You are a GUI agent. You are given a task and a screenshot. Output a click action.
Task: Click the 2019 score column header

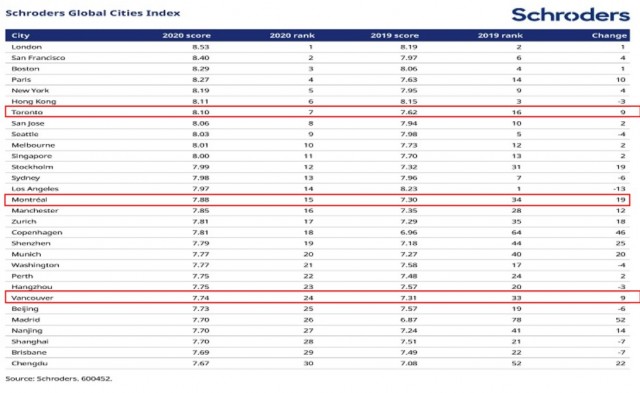(x=394, y=36)
